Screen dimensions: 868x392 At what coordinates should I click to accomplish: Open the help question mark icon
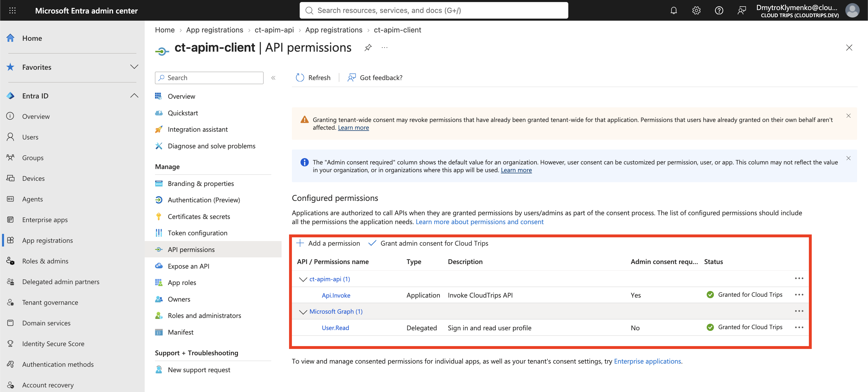coord(719,10)
